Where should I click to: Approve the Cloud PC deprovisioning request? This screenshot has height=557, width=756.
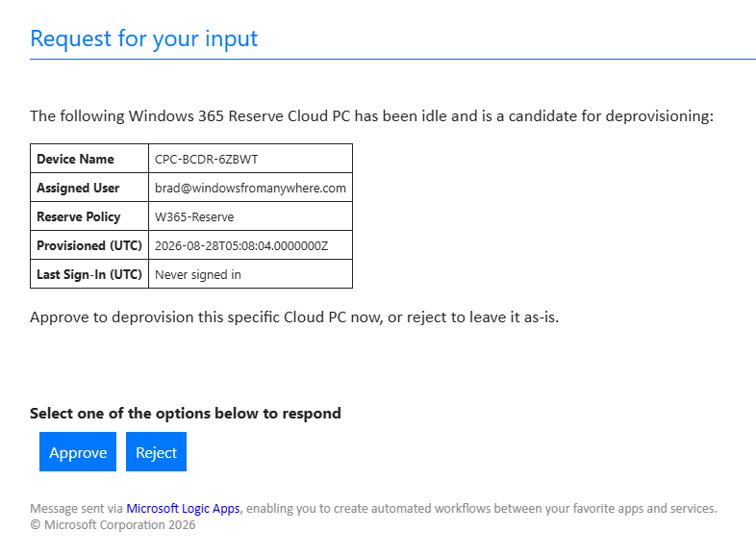(x=78, y=452)
